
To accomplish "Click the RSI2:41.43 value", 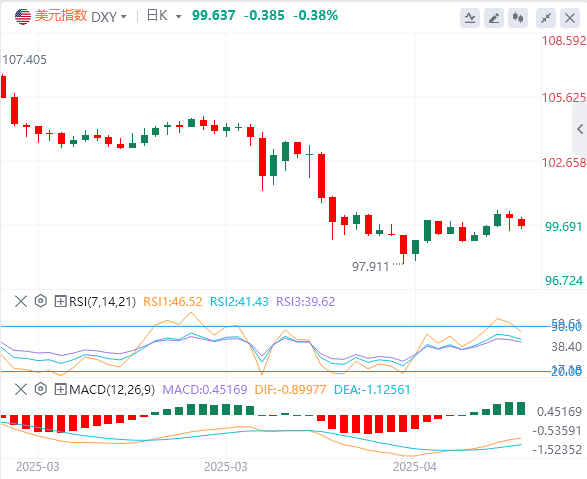I will click(x=239, y=302).
